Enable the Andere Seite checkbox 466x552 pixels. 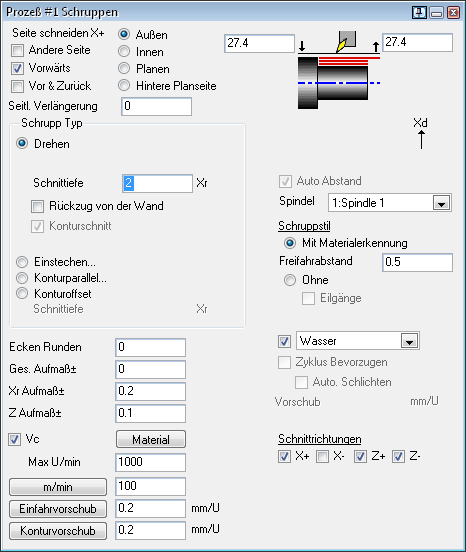coord(18,50)
